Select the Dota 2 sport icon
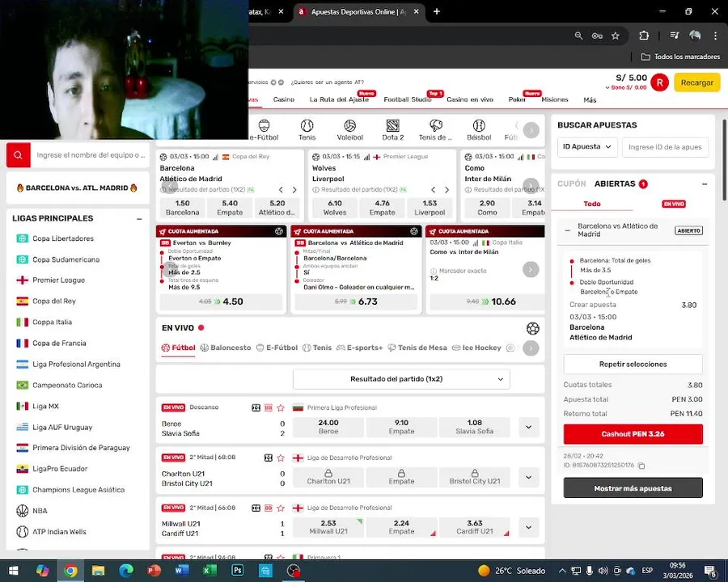The width and height of the screenshot is (728, 582). pos(393,130)
